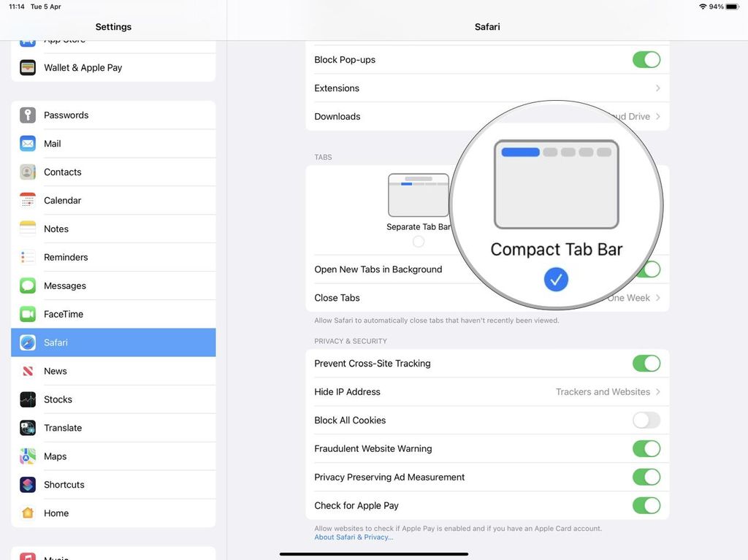Click the About Safari & Privacy link
The width and height of the screenshot is (748, 560).
point(354,536)
